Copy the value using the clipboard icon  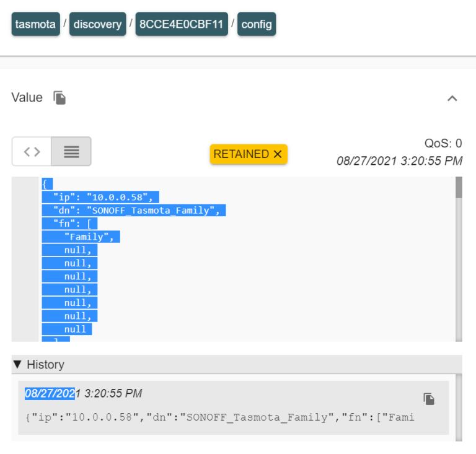59,98
